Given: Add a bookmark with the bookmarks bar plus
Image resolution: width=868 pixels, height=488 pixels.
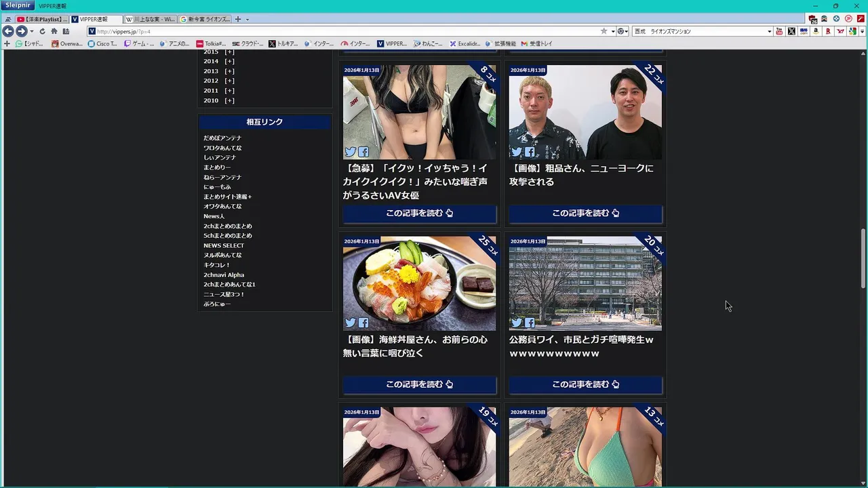Looking at the screenshot, I should coord(7,43).
